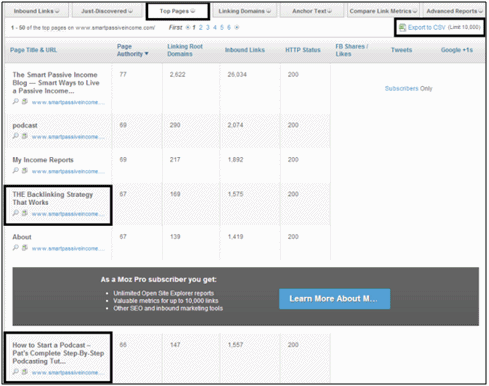Open the Advanced Reports tab
This screenshot has height=386, width=489.
click(455, 11)
